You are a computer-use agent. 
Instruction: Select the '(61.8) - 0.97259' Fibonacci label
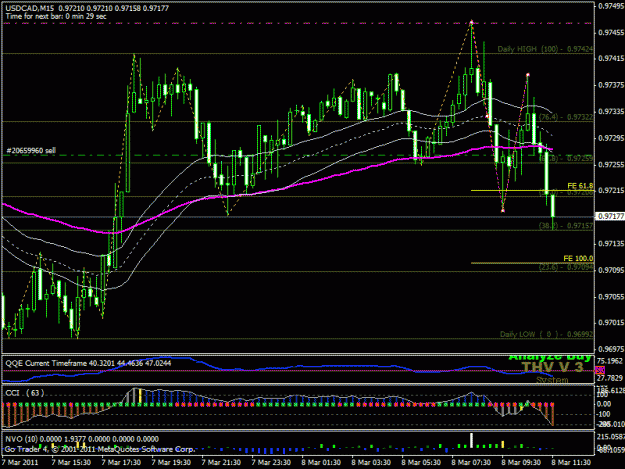coord(566,158)
